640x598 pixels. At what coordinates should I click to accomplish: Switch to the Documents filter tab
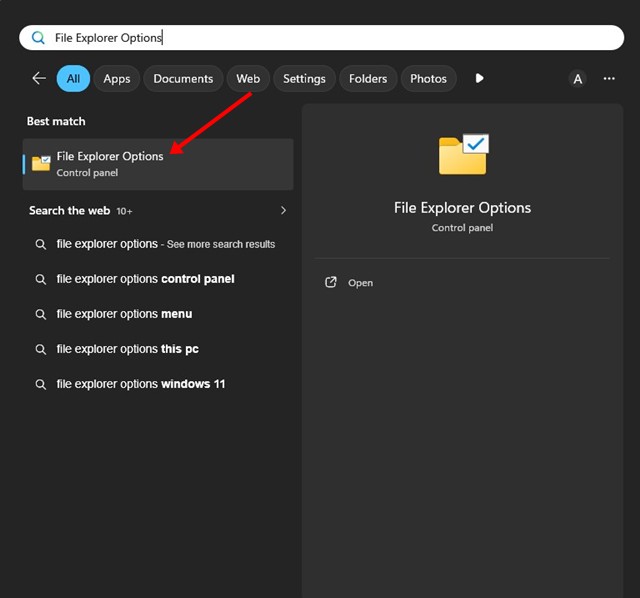point(183,78)
